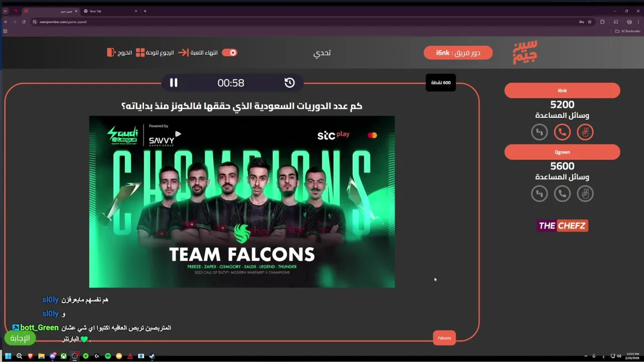
Task: Click الرجوع للوحة back to board button
Action: [x=155, y=53]
